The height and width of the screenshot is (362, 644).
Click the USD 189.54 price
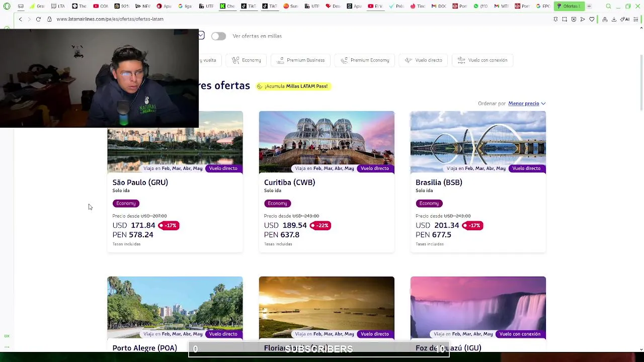tap(285, 226)
